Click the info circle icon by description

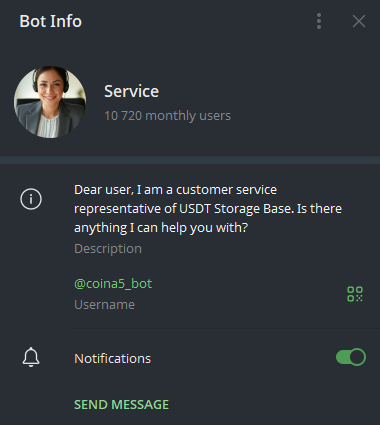click(x=31, y=199)
